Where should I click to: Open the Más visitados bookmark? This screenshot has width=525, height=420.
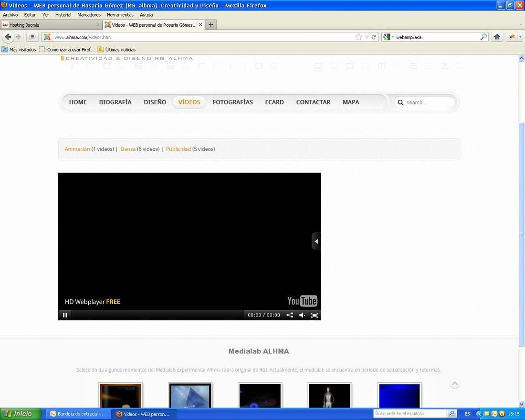click(19, 50)
